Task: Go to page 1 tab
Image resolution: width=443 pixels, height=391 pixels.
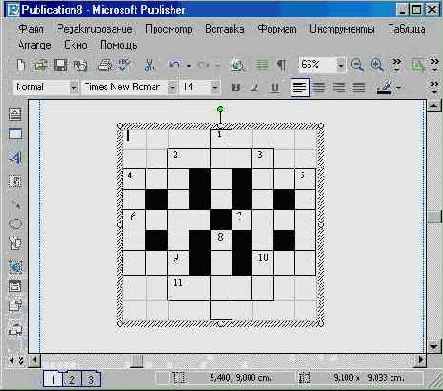Action: pos(53,379)
